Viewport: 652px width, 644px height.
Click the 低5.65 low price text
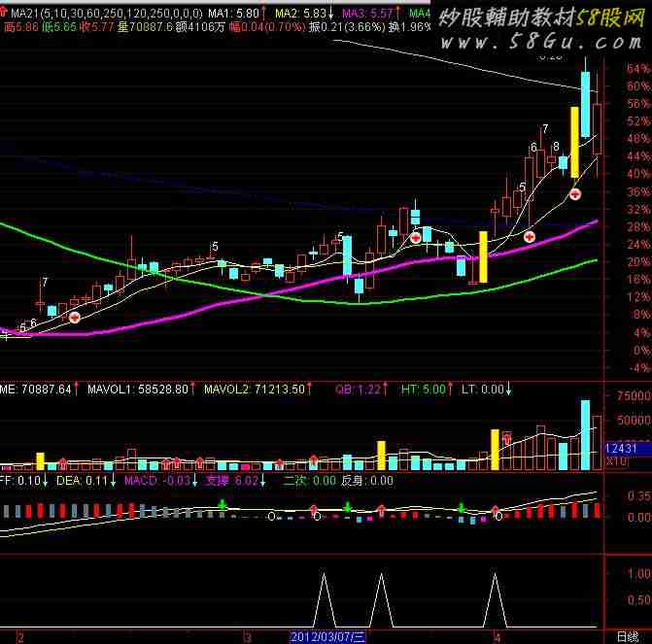[59, 27]
